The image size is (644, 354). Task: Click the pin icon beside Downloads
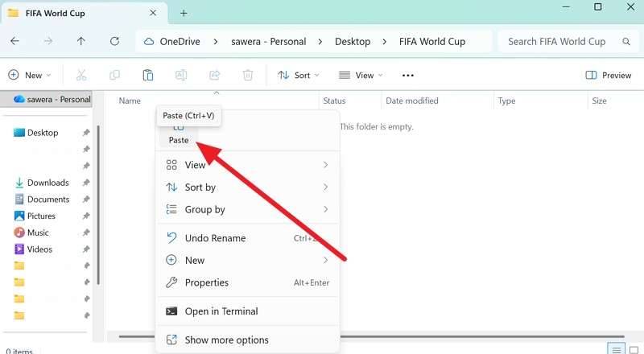click(x=86, y=183)
